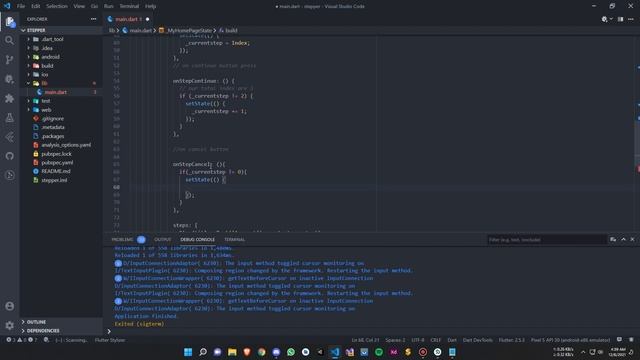Open the Edit menu

click(36, 6)
